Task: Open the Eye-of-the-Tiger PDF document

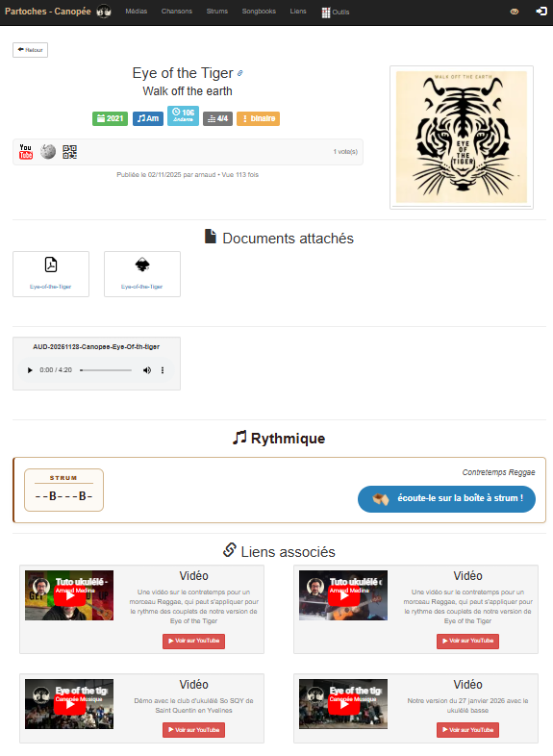Action: click(x=51, y=274)
